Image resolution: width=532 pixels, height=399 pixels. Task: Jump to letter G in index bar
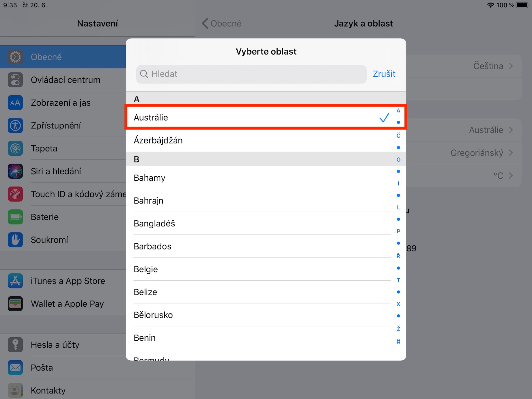click(x=398, y=160)
